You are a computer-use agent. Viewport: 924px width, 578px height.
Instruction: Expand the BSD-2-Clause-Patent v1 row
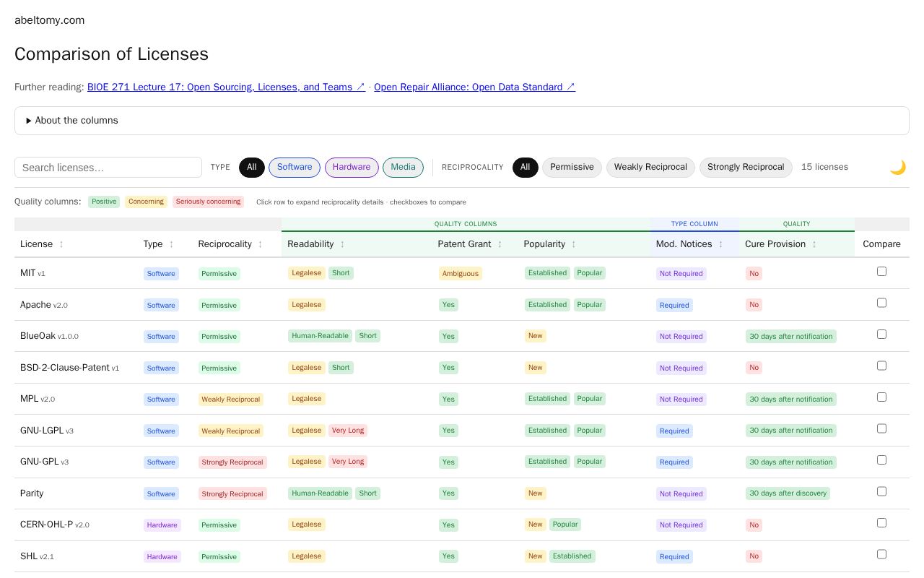[x=462, y=368]
